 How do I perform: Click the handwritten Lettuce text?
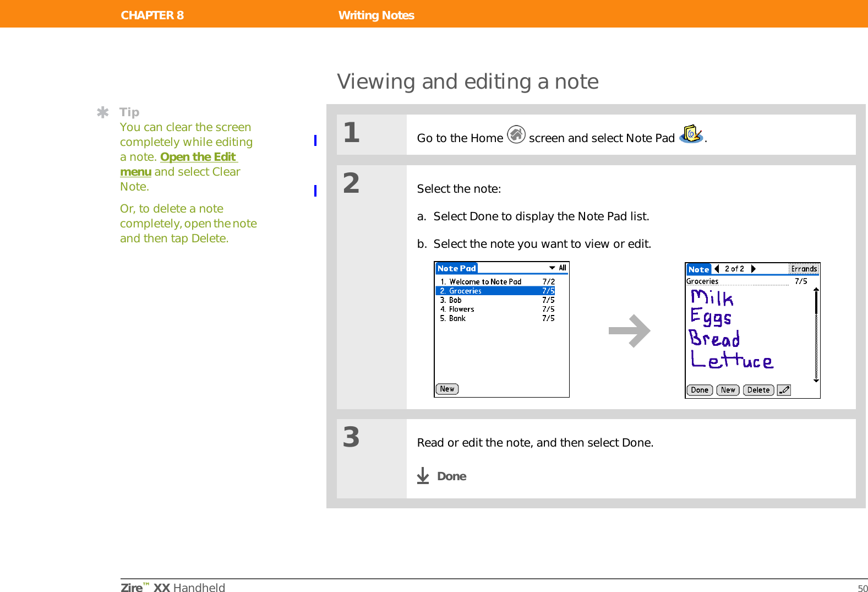(732, 360)
